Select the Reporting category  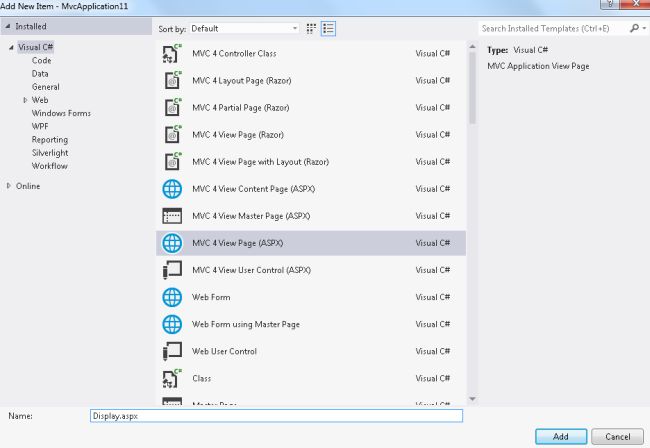50,140
